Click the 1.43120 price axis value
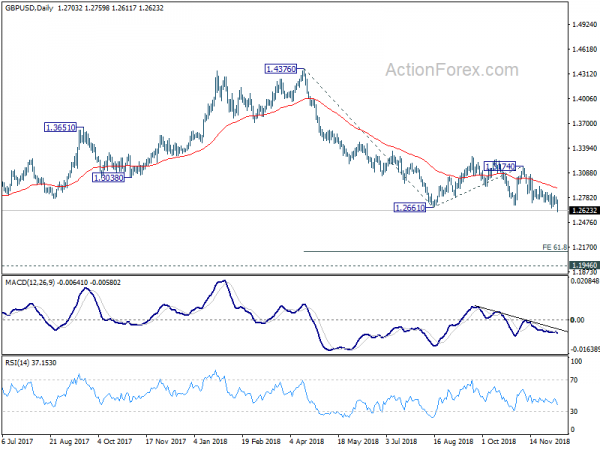 [x=585, y=74]
